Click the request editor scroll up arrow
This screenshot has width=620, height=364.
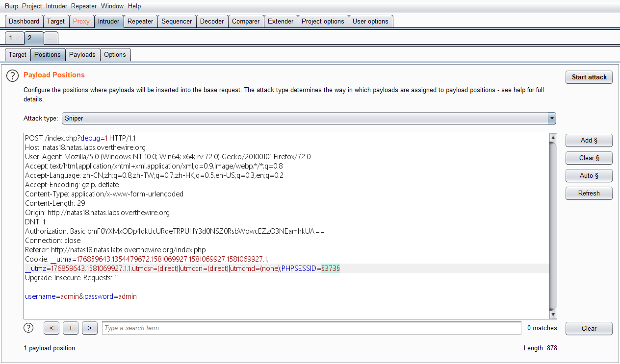[553, 138]
